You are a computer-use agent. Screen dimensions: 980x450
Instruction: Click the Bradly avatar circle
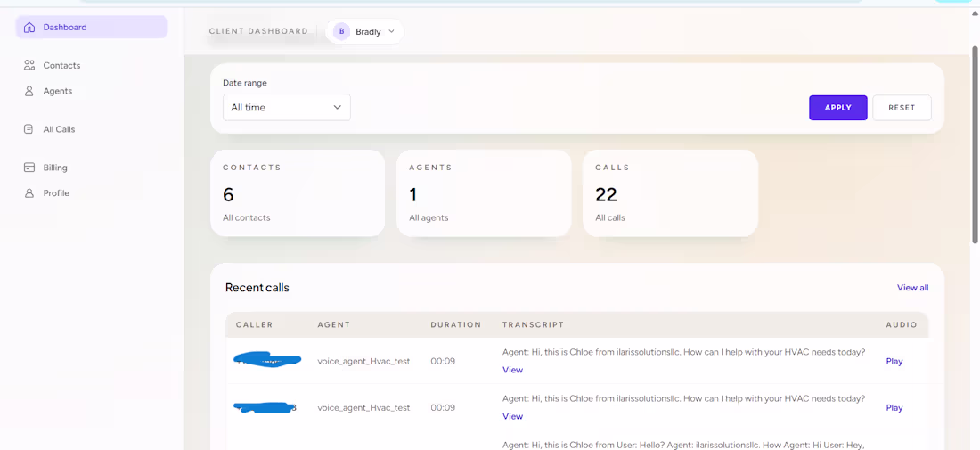(x=341, y=31)
